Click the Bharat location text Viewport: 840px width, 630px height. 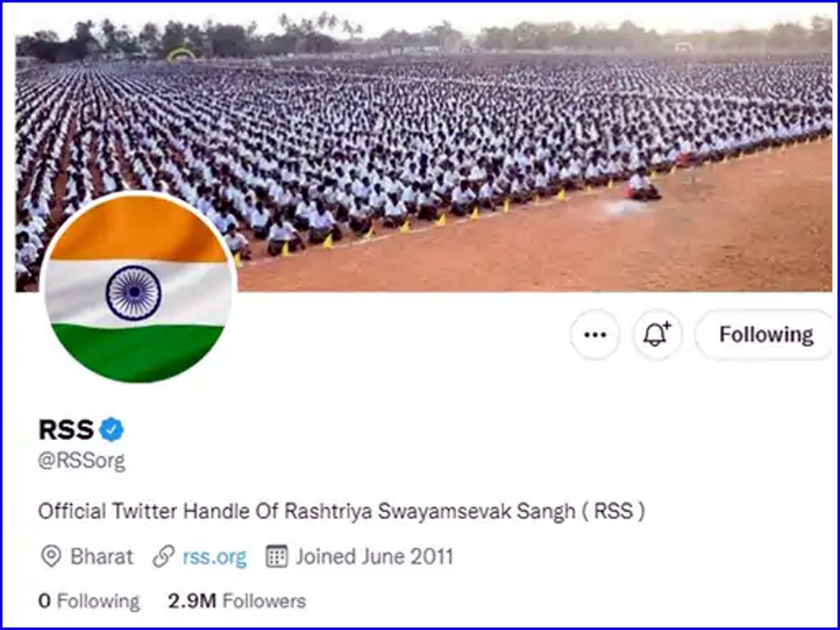[102, 557]
